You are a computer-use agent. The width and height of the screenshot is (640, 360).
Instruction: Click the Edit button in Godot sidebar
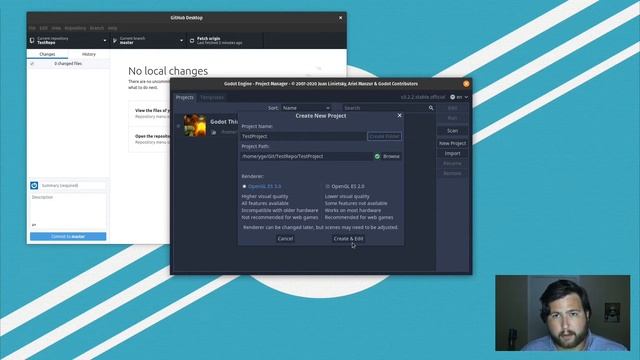click(x=452, y=108)
